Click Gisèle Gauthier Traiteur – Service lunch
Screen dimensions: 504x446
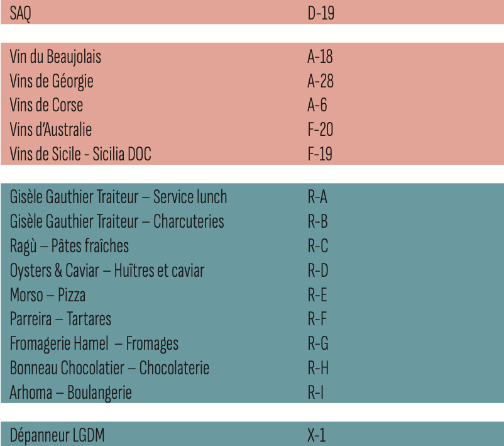118,198
